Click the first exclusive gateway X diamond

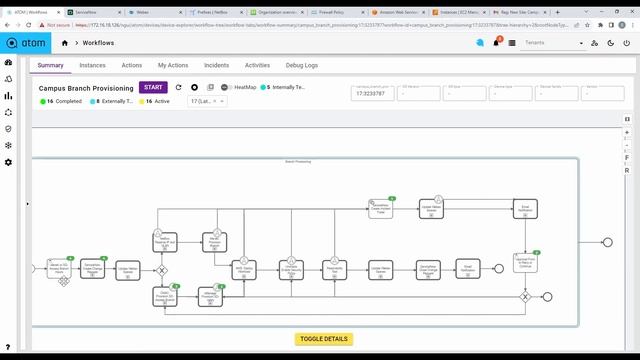coord(162,270)
